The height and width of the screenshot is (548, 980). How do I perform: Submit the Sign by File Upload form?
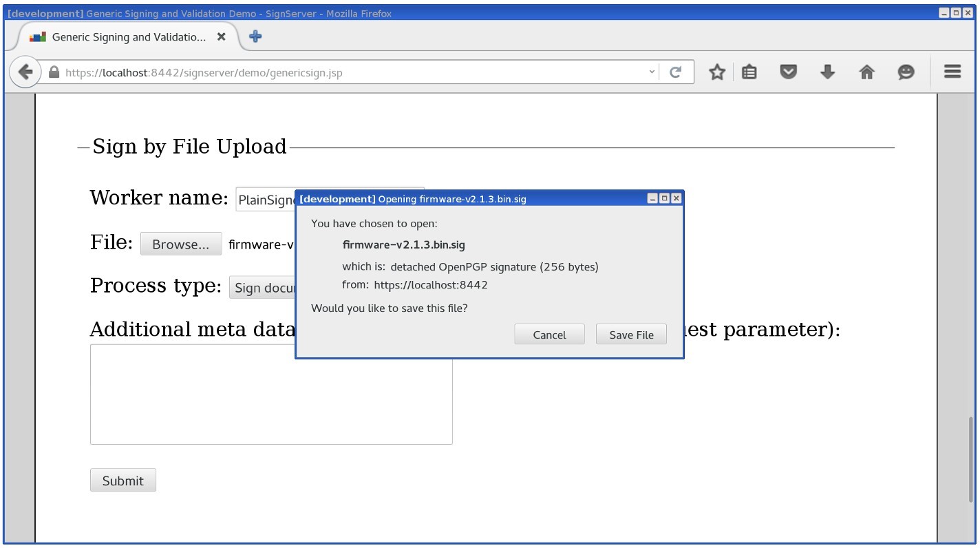pyautogui.click(x=122, y=481)
